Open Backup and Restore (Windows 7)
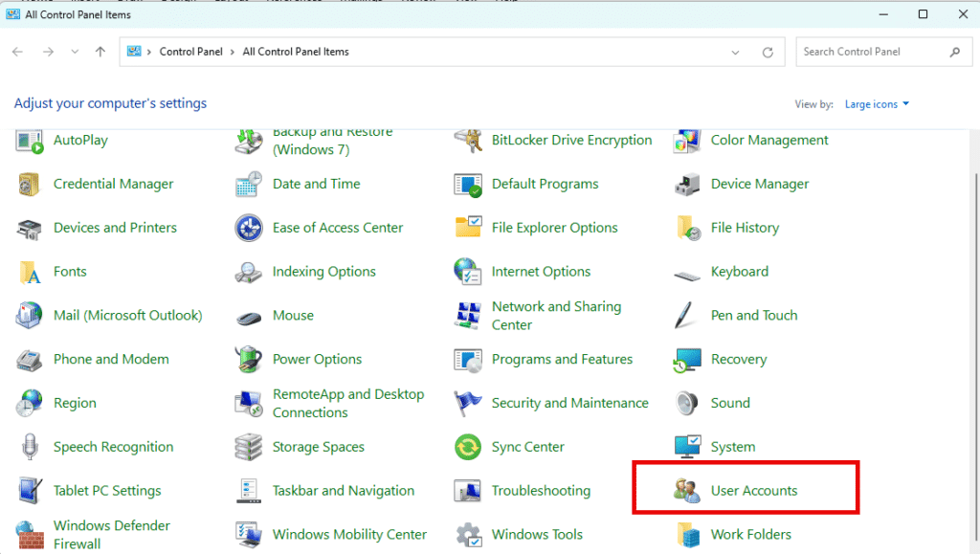The height and width of the screenshot is (554, 980). point(332,143)
